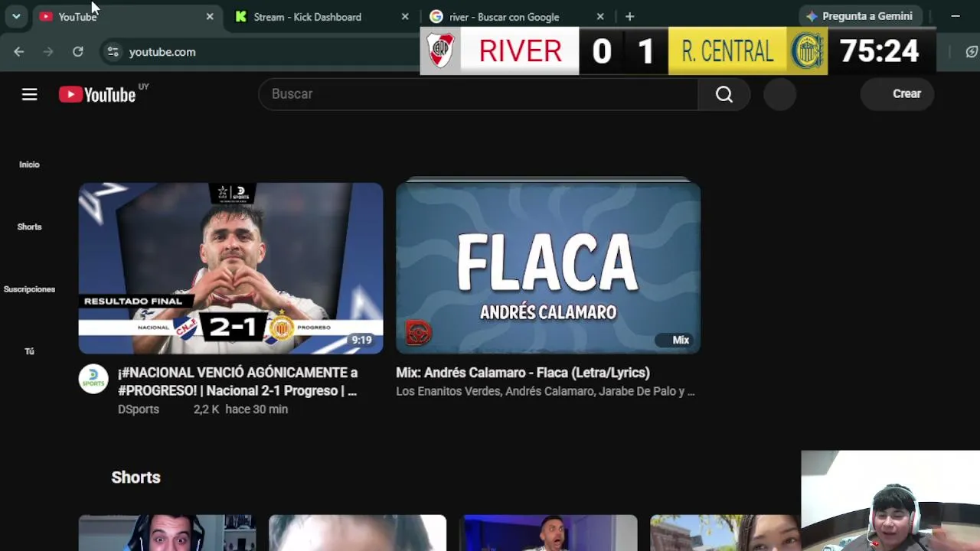
Task: Open the Nacional 2-1 Progreso video thumbnail
Action: [x=230, y=268]
